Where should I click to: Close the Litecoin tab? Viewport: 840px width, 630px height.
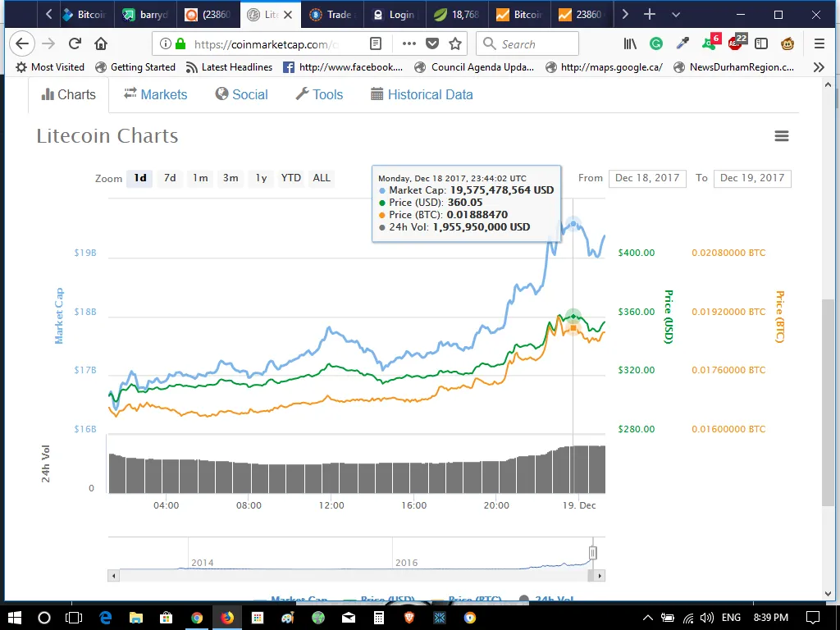pos(288,15)
